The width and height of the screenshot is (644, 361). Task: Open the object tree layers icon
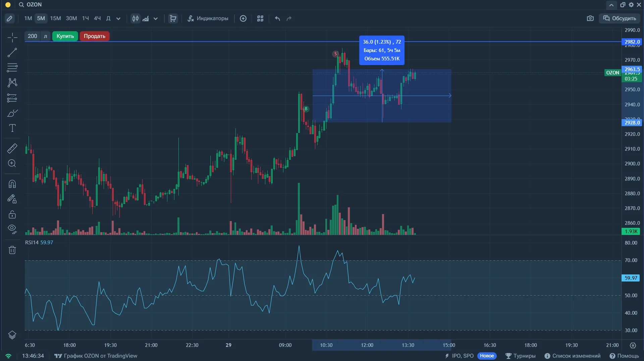pos(12,335)
